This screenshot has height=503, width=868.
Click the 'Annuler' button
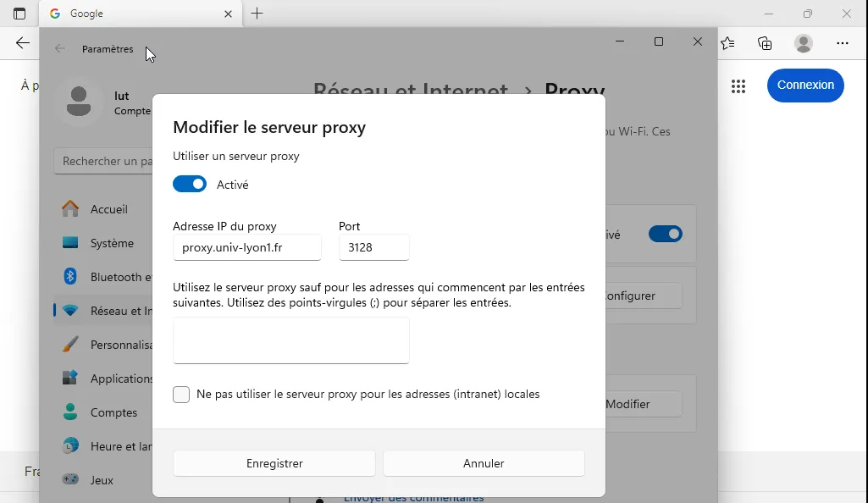coord(484,463)
